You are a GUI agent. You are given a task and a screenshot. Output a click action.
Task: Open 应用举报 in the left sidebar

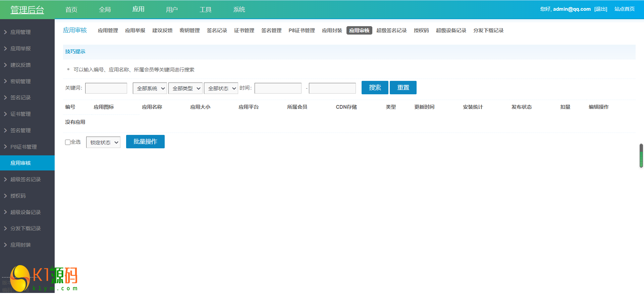point(20,49)
